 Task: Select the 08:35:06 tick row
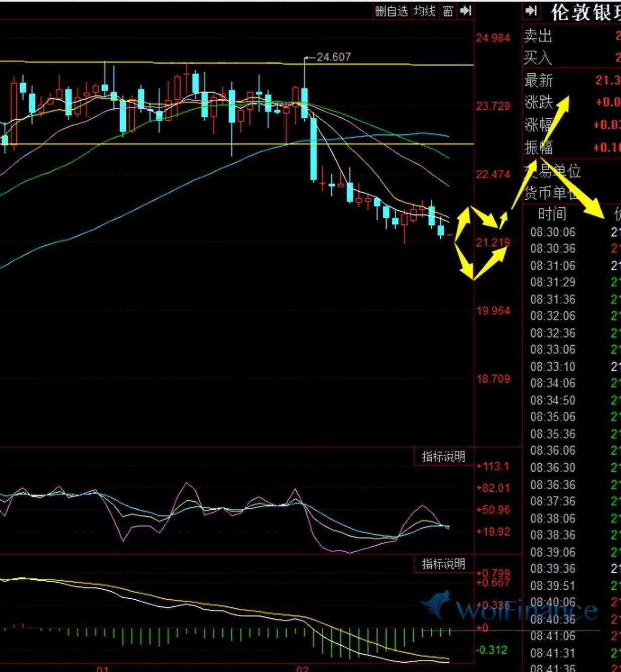(552, 417)
